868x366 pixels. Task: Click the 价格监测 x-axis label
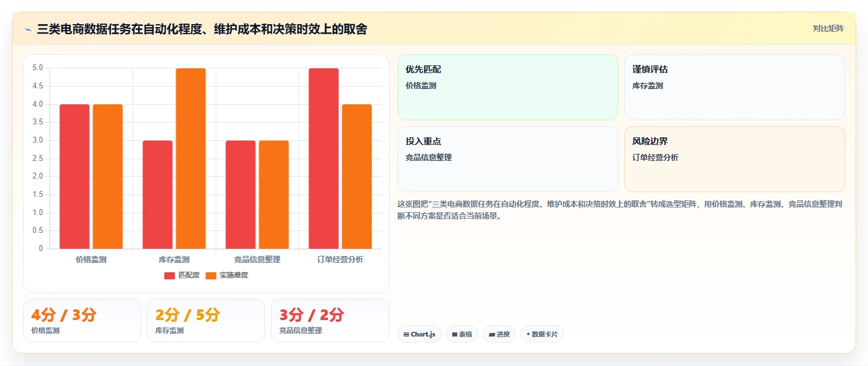(91, 259)
